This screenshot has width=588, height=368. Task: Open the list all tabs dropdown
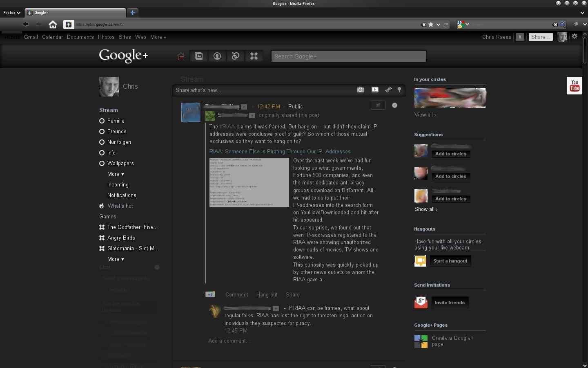tap(582, 13)
